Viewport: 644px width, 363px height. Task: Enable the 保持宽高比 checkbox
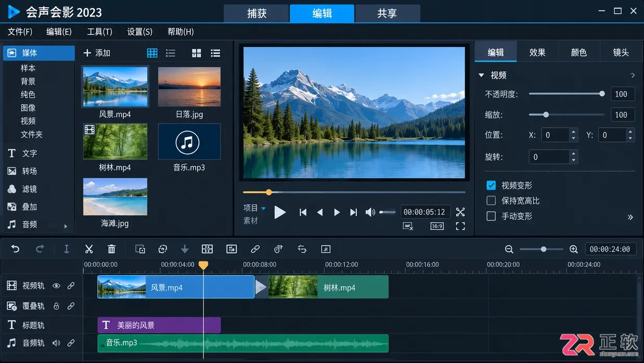491,201
